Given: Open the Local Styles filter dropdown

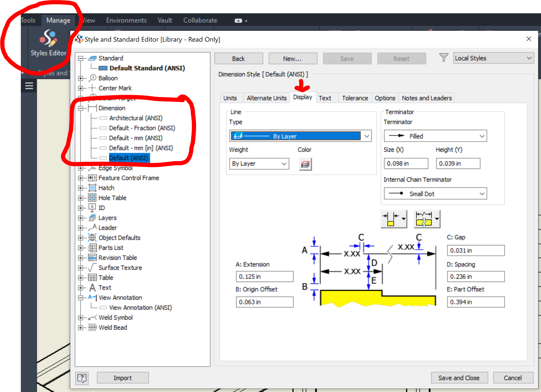Looking at the screenshot, I should click(493, 58).
